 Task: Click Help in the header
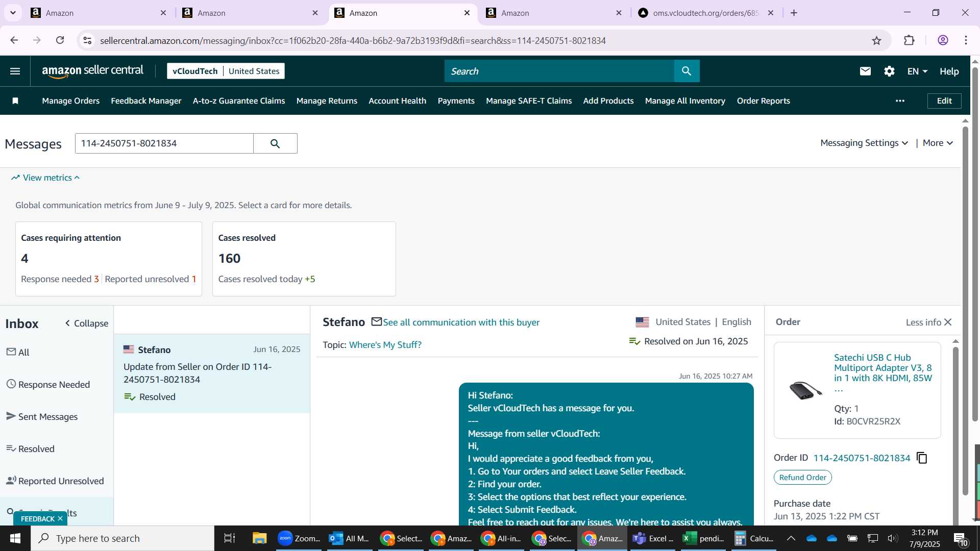pos(949,71)
